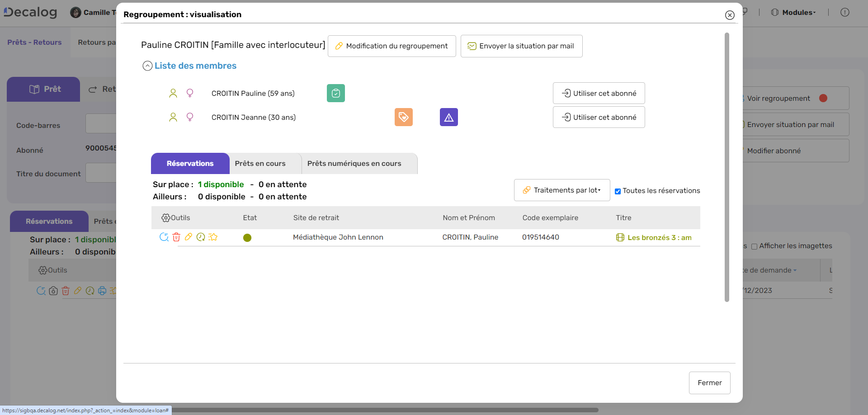Select the pencil edit icon for Pauline's reservation
Screen dimensions: 868x415
tap(189, 237)
